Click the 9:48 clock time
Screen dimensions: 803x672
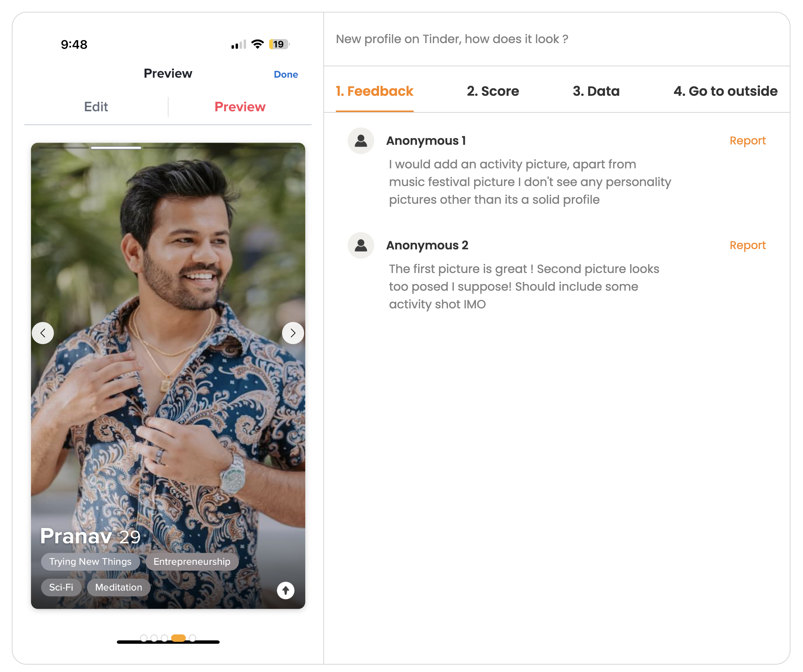(x=74, y=45)
